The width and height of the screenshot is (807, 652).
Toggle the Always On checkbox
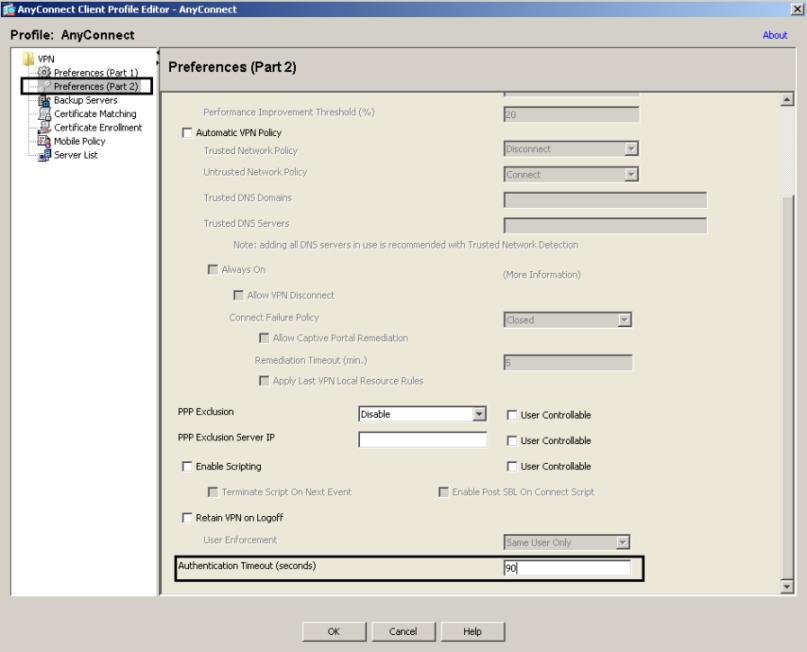(x=213, y=270)
